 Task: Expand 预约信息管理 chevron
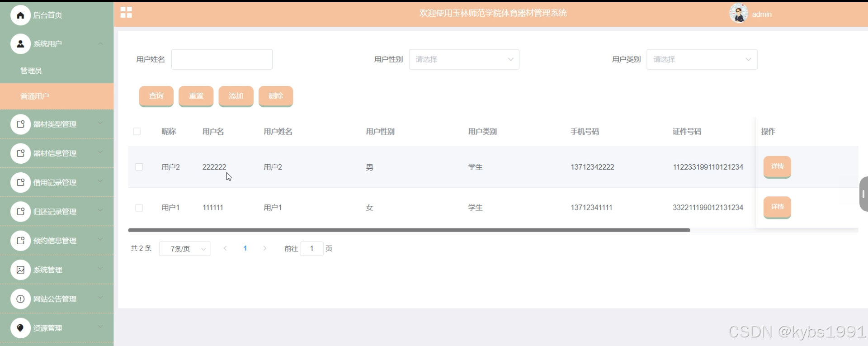pos(100,240)
